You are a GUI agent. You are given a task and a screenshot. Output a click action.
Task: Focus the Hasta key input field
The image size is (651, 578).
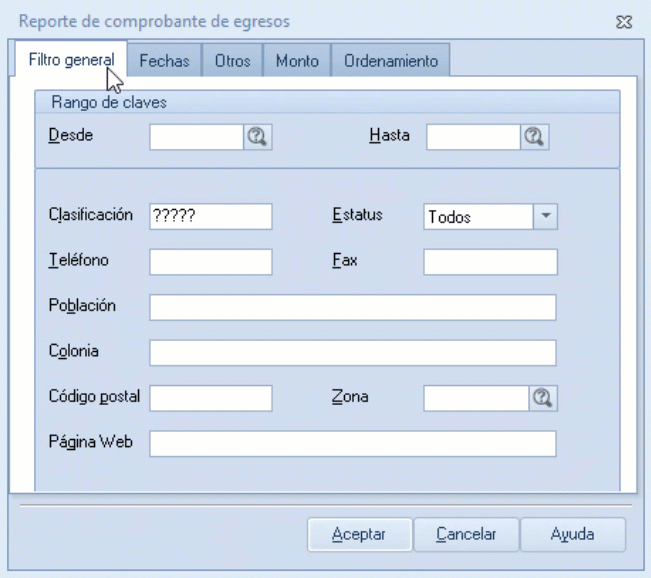pos(473,138)
